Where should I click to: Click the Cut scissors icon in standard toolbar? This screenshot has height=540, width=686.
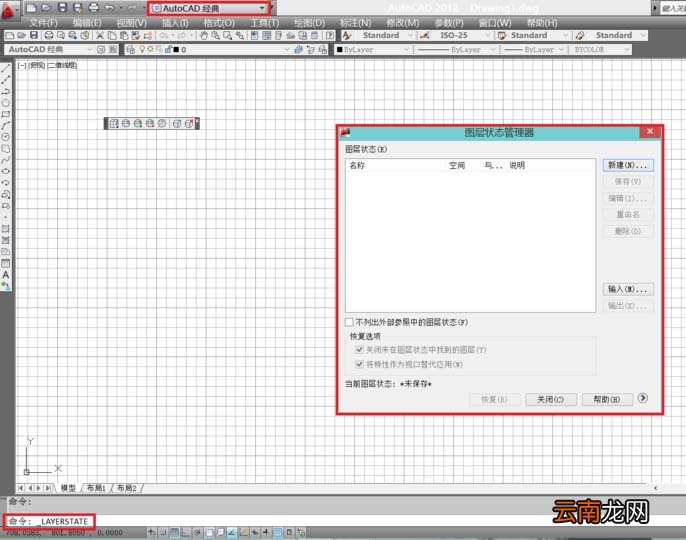[100, 35]
